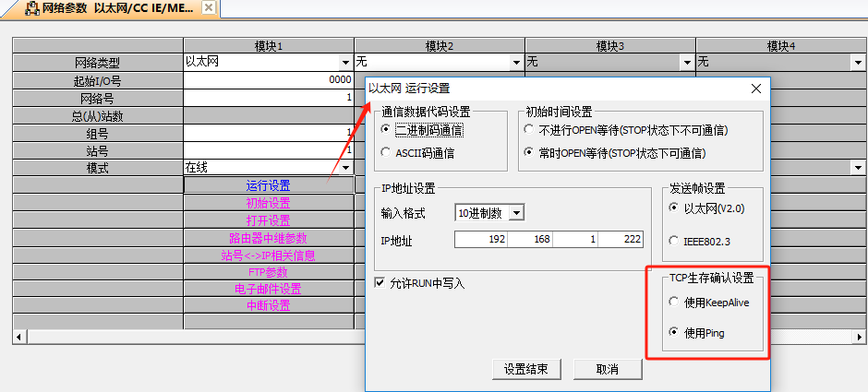Open FTP参数 settings
Screen dimensions: 868x392
269,272
